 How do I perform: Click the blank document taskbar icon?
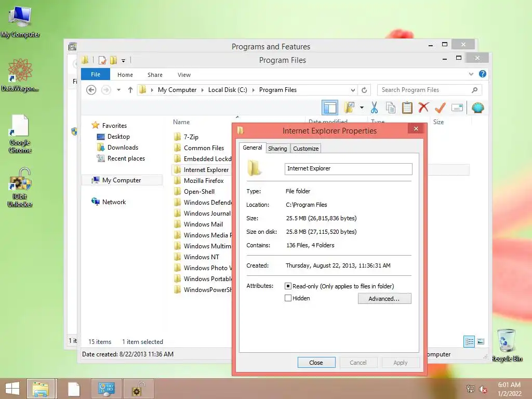(x=74, y=389)
